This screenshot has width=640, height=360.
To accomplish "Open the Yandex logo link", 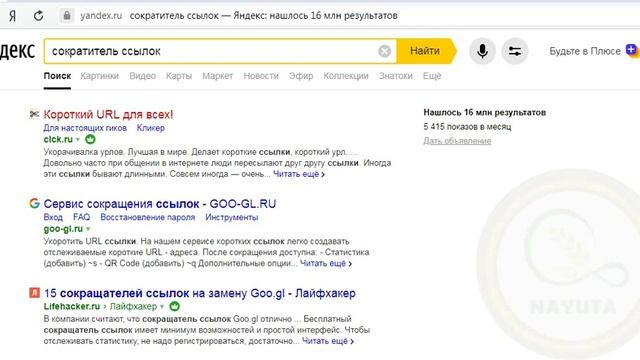I will click(17, 51).
